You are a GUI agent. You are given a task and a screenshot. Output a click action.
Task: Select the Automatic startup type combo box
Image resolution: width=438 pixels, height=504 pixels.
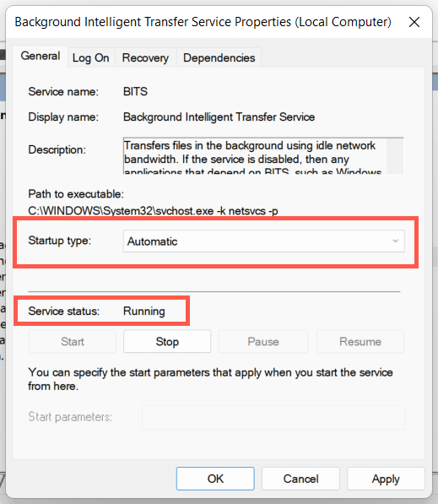pos(263,241)
